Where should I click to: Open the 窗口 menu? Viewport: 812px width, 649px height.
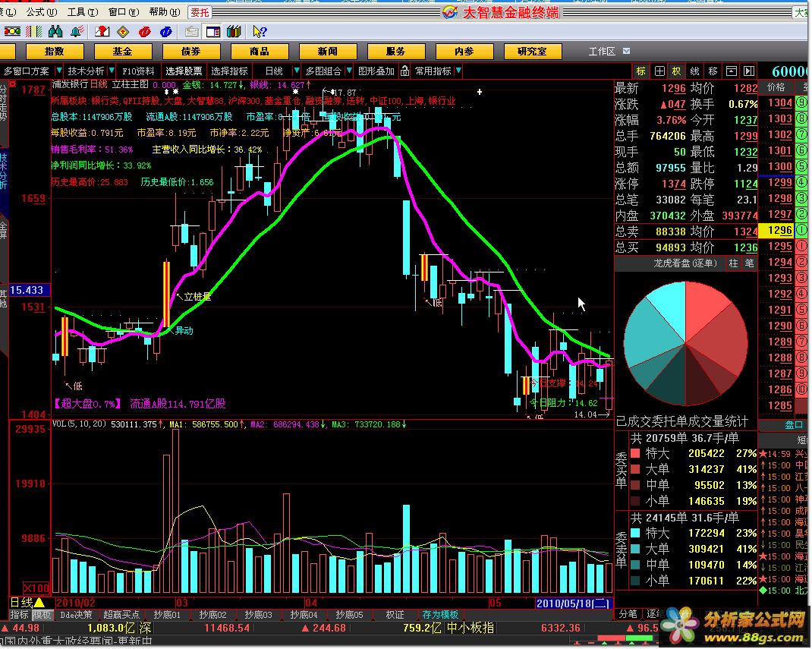[x=123, y=12]
